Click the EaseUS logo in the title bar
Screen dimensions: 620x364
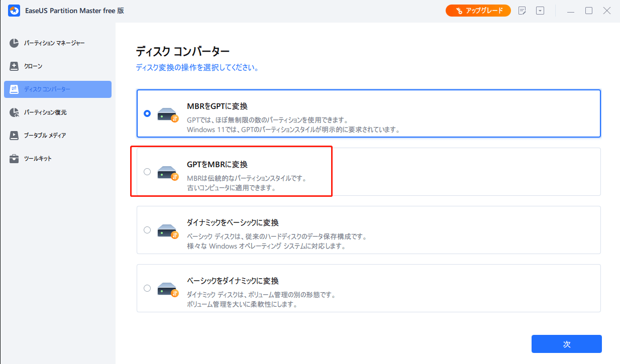pos(14,10)
